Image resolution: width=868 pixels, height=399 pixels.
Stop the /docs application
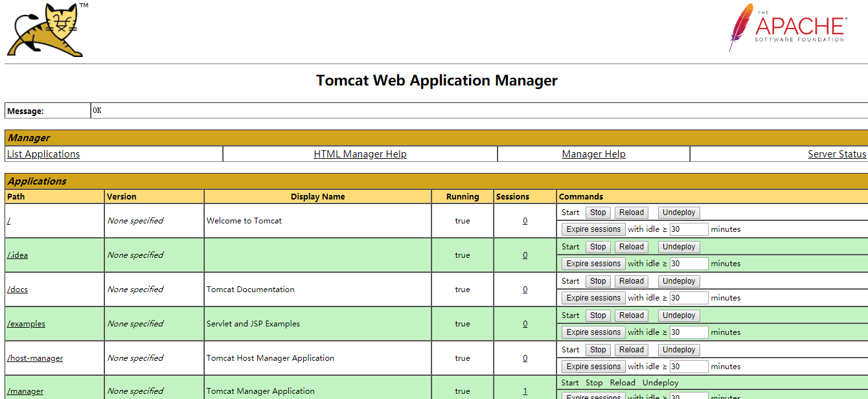click(x=598, y=281)
